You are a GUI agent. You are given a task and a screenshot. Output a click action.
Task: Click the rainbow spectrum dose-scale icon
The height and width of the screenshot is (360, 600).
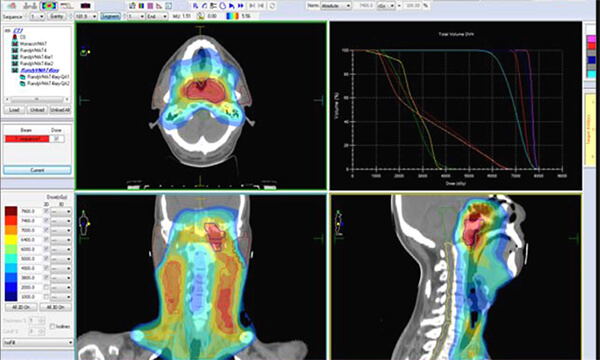[232, 16]
